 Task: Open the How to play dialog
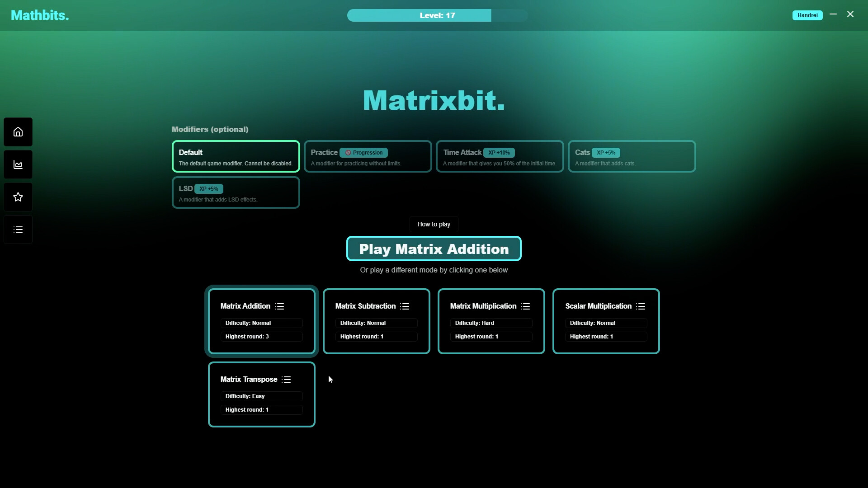(x=434, y=224)
